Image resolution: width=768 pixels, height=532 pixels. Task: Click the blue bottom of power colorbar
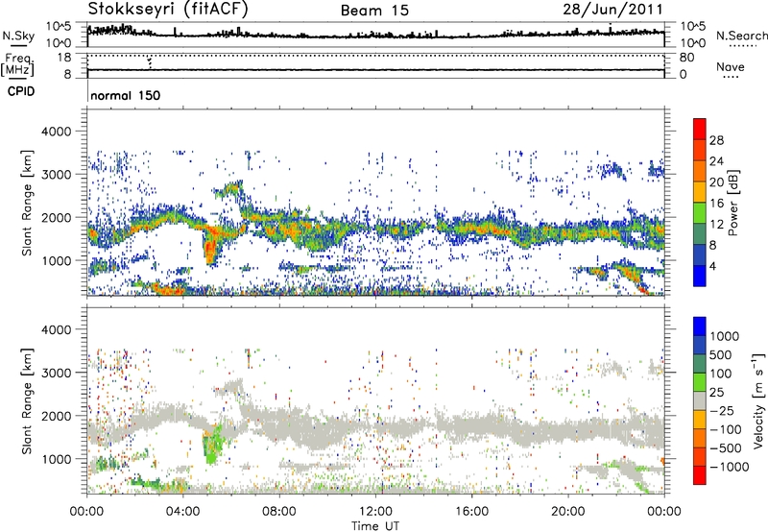coord(700,276)
